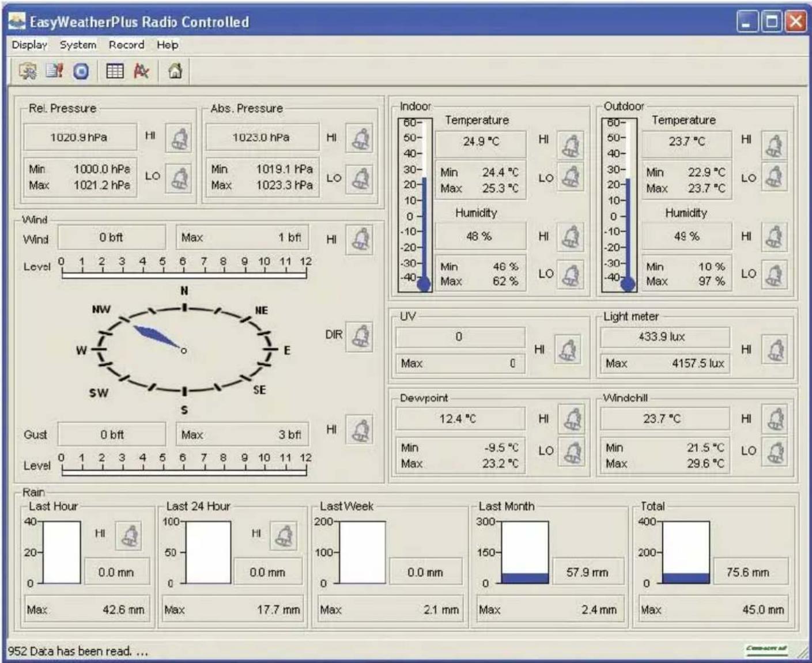Toggle the Rain Last 24 Hour HI alarm bell
The image size is (812, 663).
click(x=284, y=536)
